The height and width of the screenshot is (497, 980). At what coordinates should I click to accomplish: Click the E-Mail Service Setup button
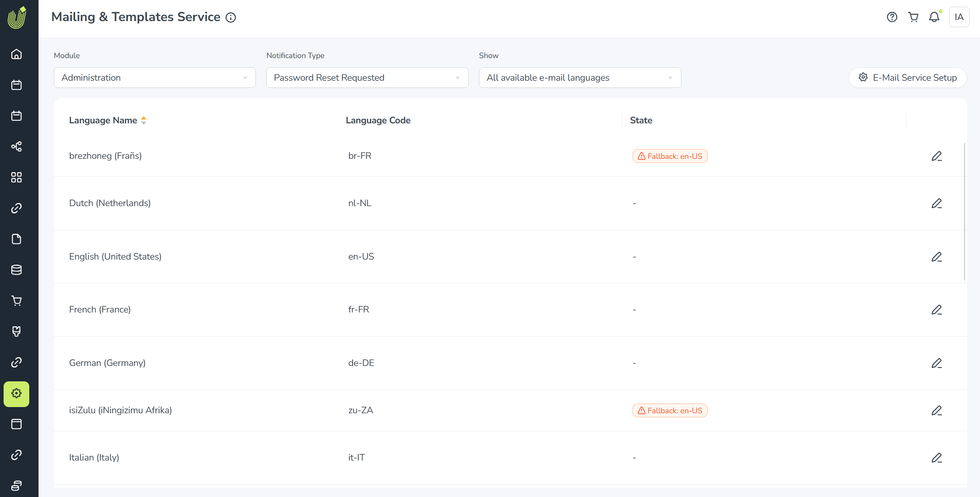coord(908,78)
